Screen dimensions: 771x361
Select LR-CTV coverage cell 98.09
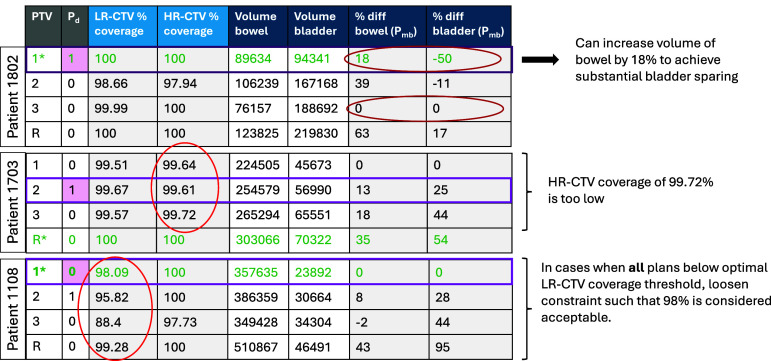[x=122, y=272]
